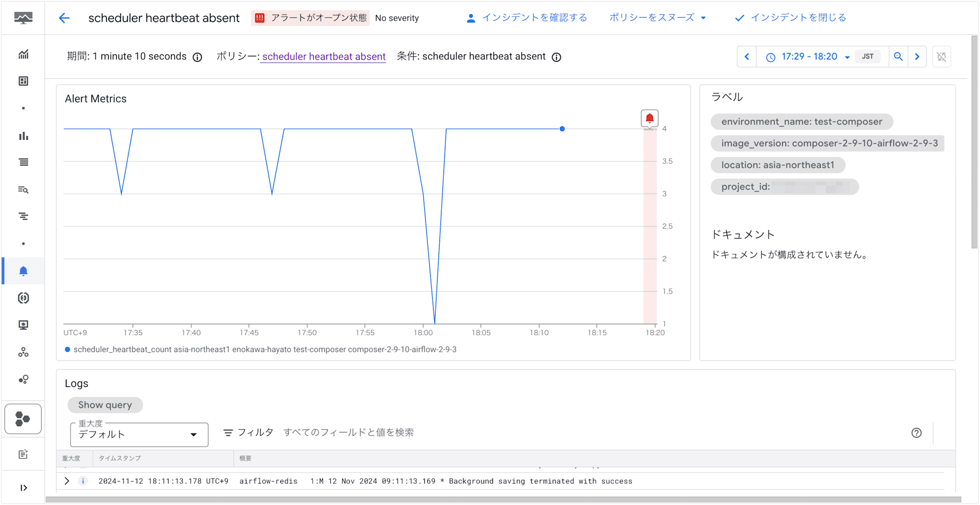Click the Show query button
Viewport: 980px width, 505px height.
click(x=105, y=405)
